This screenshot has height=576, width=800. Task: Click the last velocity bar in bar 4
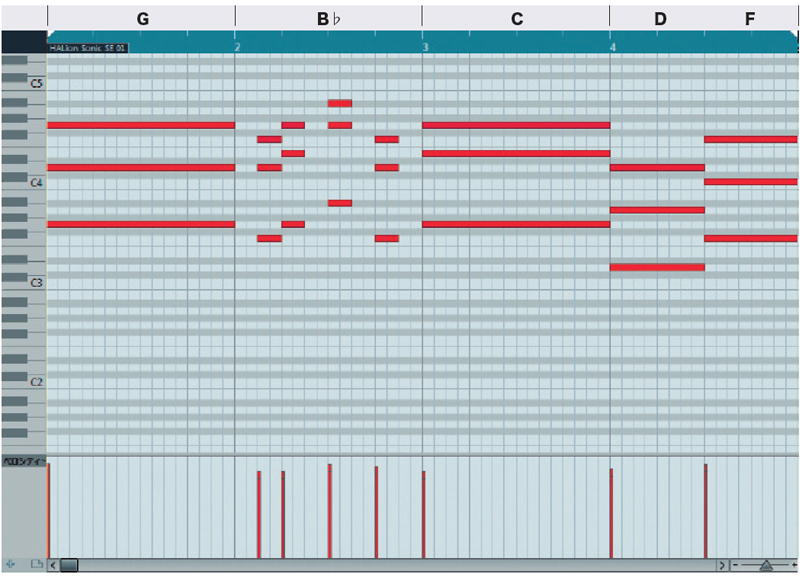click(706, 511)
